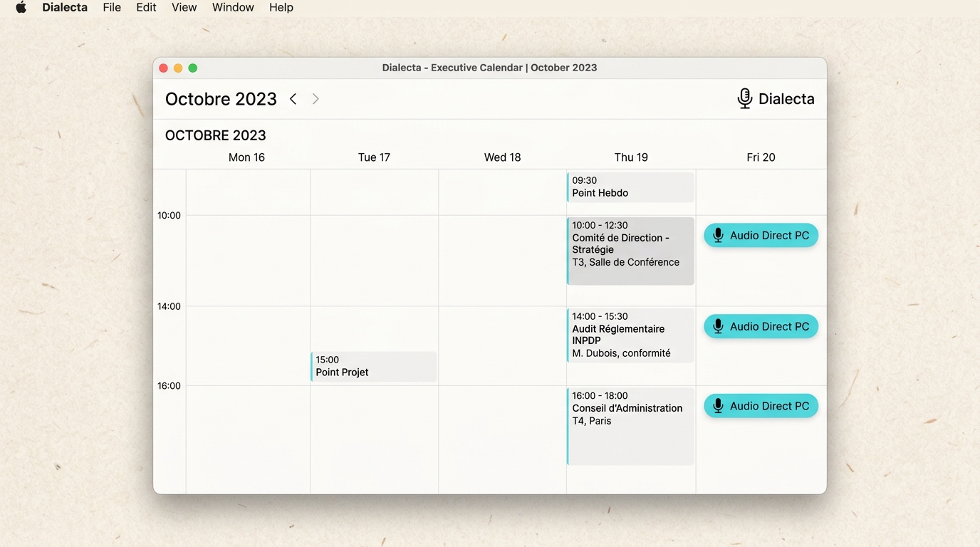
Task: Click the Wed 18 column header
Action: pyautogui.click(x=502, y=157)
